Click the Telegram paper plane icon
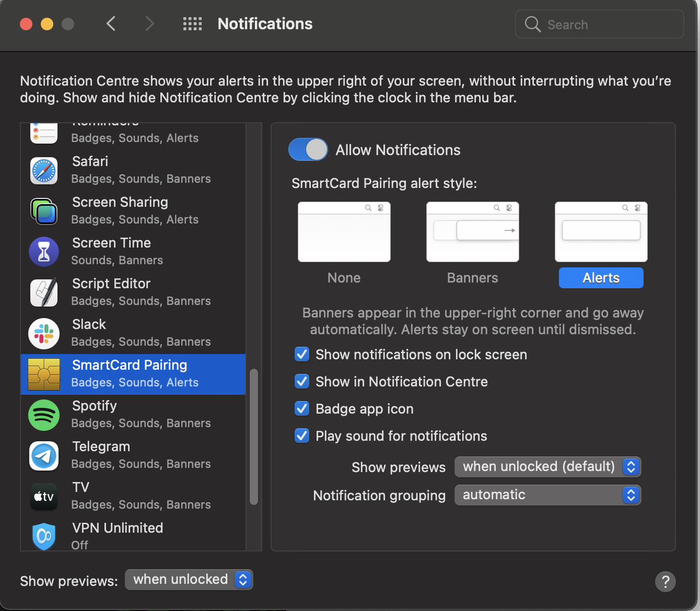 pos(44,456)
